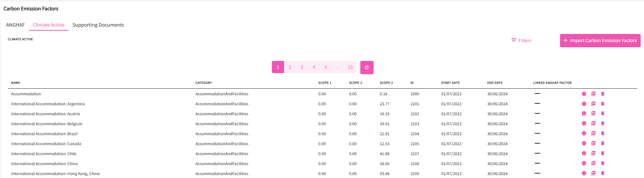644x178 pixels.
Task: Switch to the ANGHAF tab
Action: pos(16,25)
